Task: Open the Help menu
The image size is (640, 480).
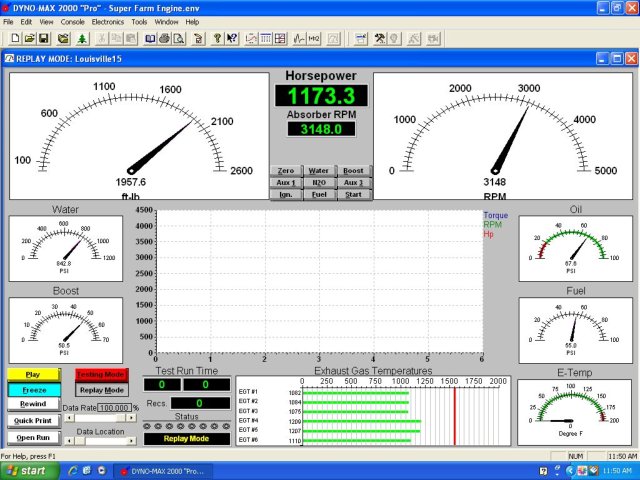Action: point(192,22)
